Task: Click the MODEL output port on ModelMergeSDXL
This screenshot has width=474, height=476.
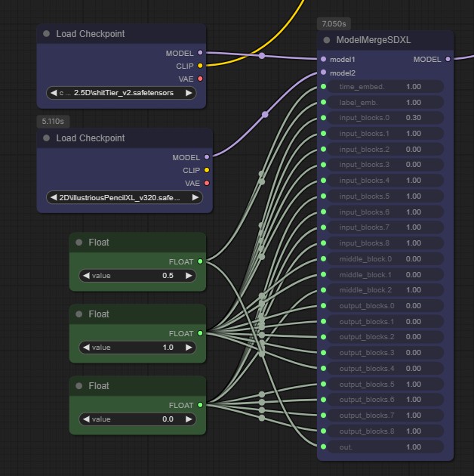Action: 448,59
